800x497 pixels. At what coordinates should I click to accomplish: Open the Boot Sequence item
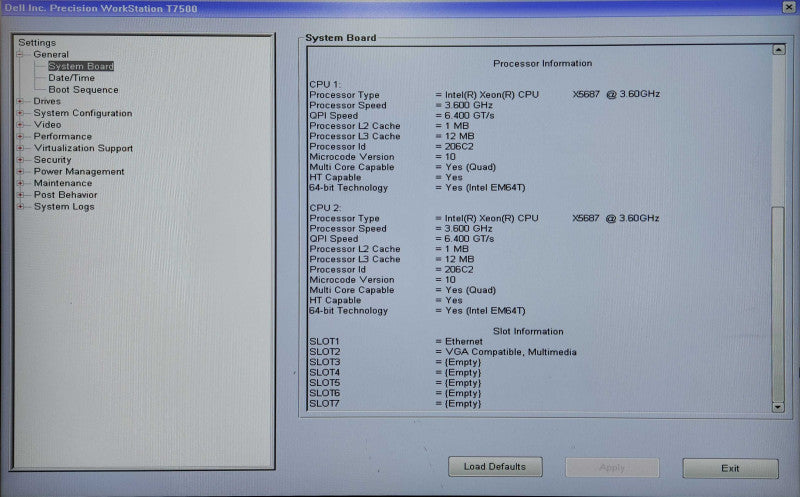pyautogui.click(x=83, y=90)
